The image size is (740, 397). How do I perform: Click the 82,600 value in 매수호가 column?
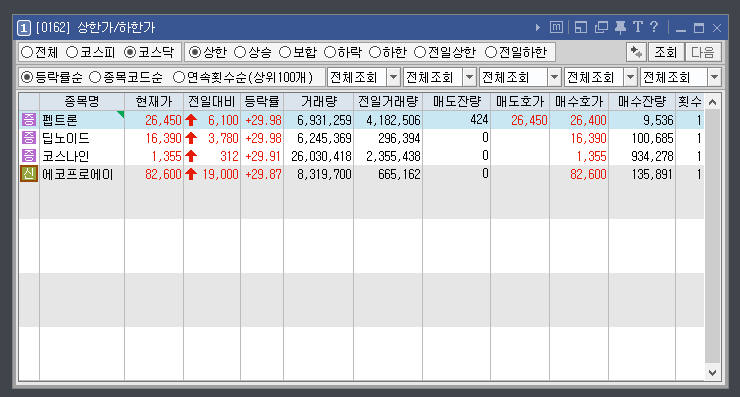click(588, 174)
